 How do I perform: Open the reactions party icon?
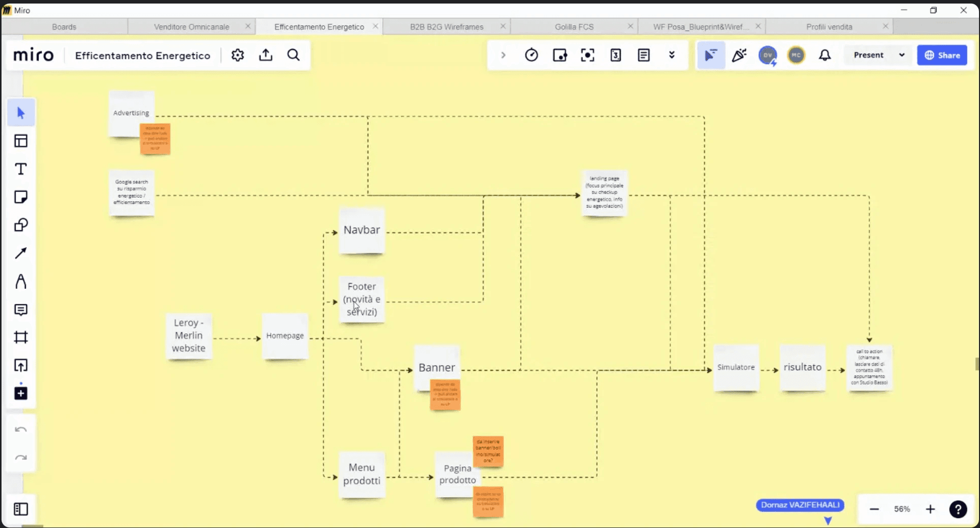click(x=739, y=55)
